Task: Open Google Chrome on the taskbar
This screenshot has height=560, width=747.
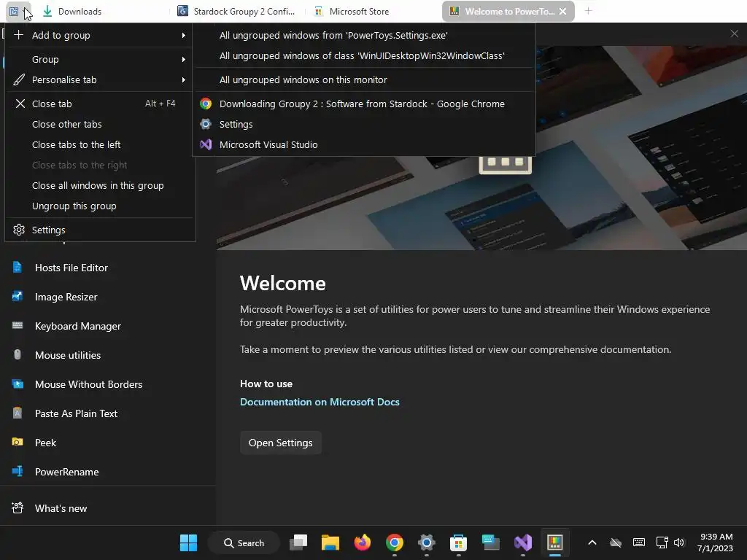Action: pyautogui.click(x=395, y=542)
